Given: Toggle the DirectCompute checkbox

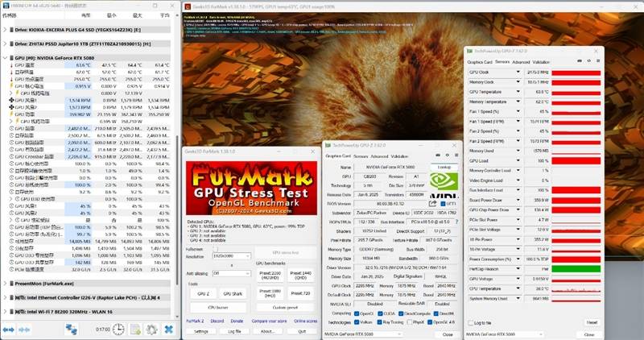Looking at the screenshot, I should click(x=400, y=313).
